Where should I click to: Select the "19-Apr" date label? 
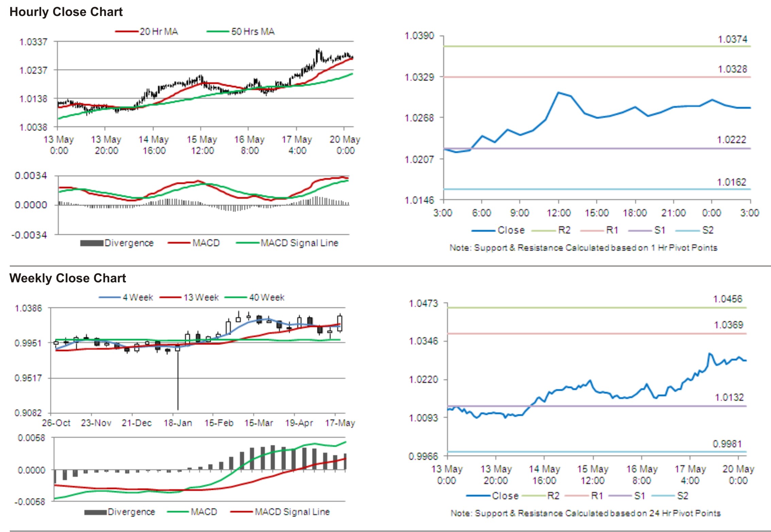[299, 423]
